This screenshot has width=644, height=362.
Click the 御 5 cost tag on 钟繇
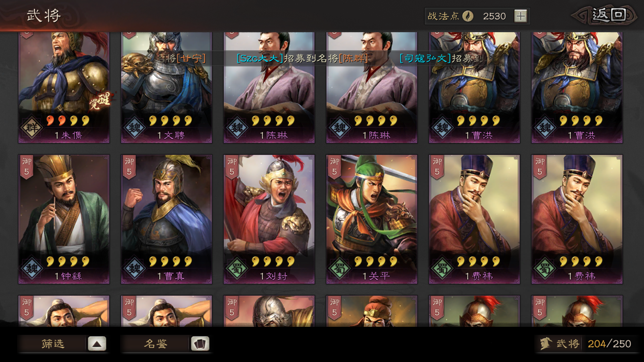tap(27, 167)
